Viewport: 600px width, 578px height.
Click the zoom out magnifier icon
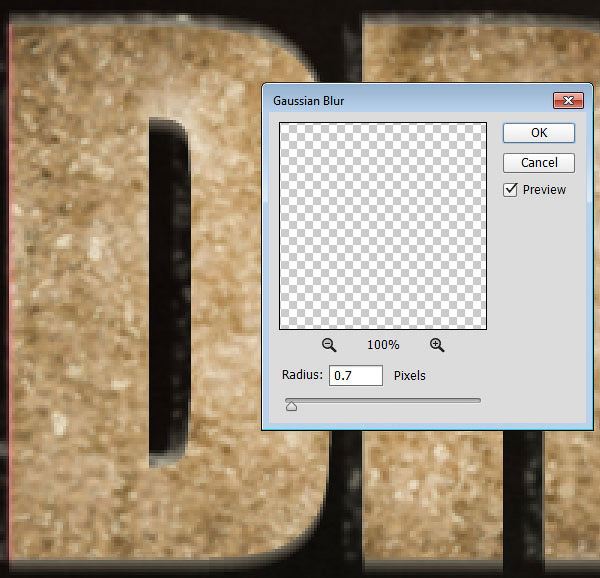329,345
